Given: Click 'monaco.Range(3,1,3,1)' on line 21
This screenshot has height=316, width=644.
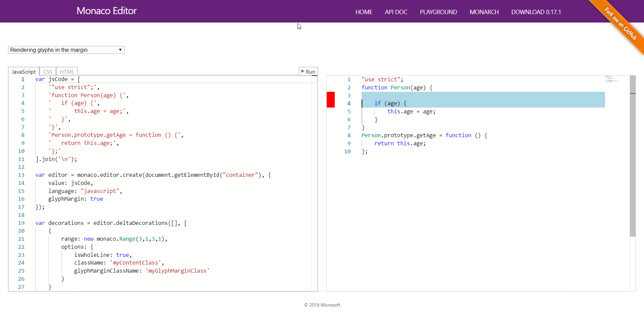Looking at the screenshot, I should 131,239.
